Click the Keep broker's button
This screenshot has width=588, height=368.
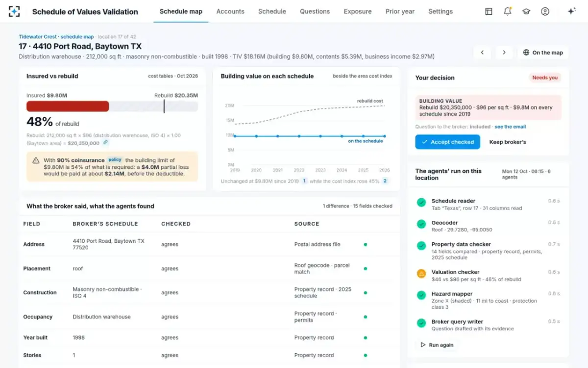click(x=508, y=142)
